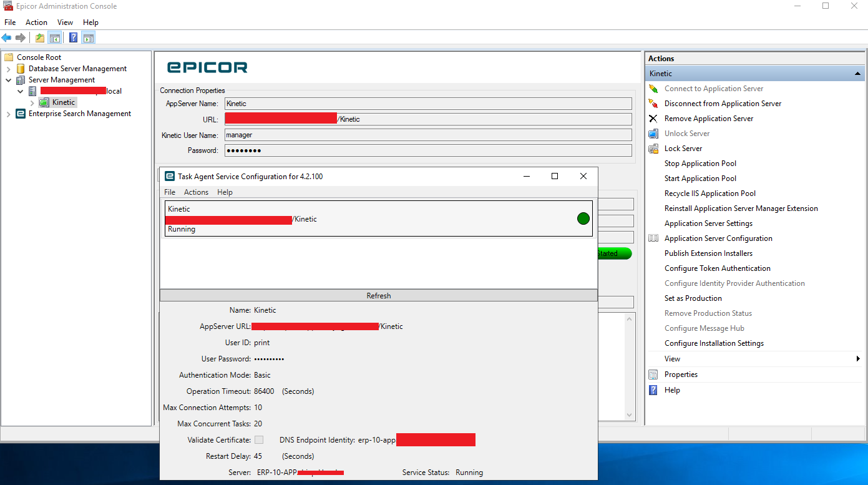Open the console Action menu
The width and height of the screenshot is (868, 485).
point(36,22)
